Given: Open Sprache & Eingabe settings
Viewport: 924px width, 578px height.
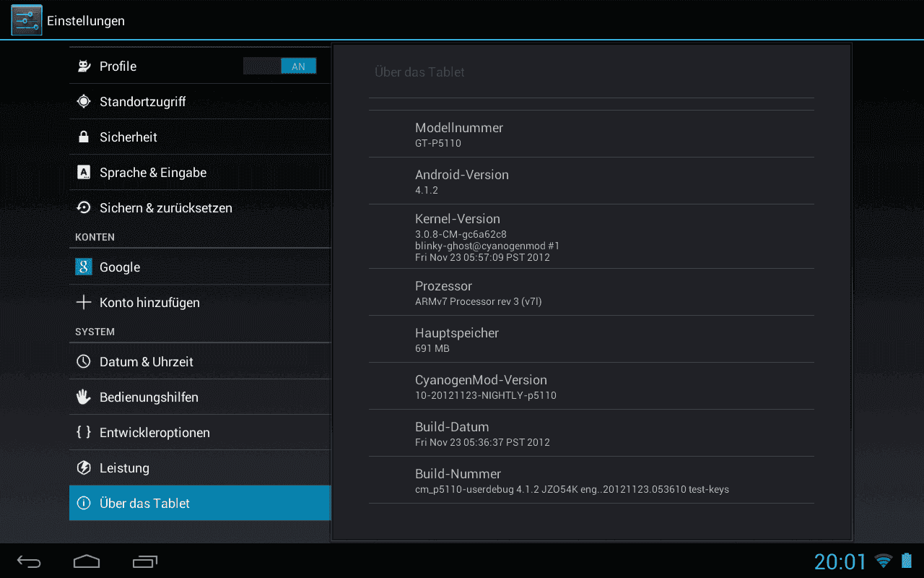Looking at the screenshot, I should 200,173.
